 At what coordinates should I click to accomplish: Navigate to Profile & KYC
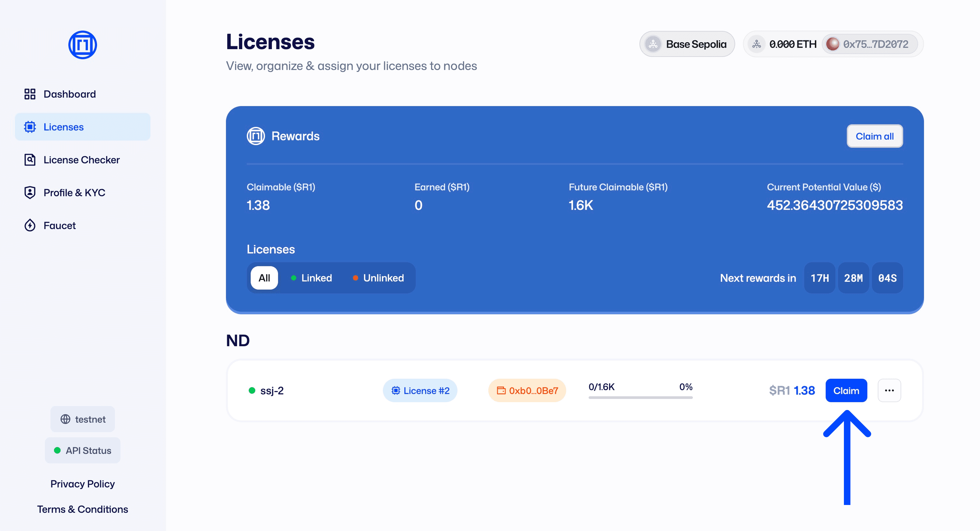pyautogui.click(x=83, y=193)
